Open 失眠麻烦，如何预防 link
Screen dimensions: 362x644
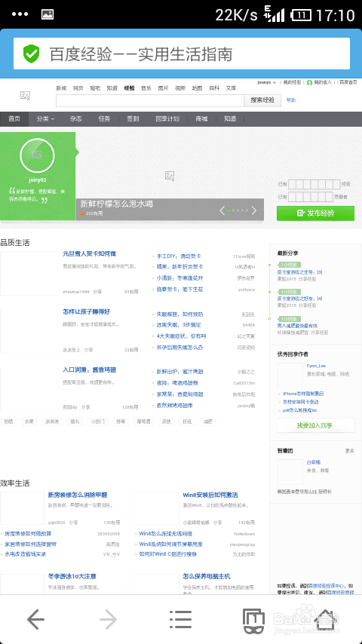(180, 314)
